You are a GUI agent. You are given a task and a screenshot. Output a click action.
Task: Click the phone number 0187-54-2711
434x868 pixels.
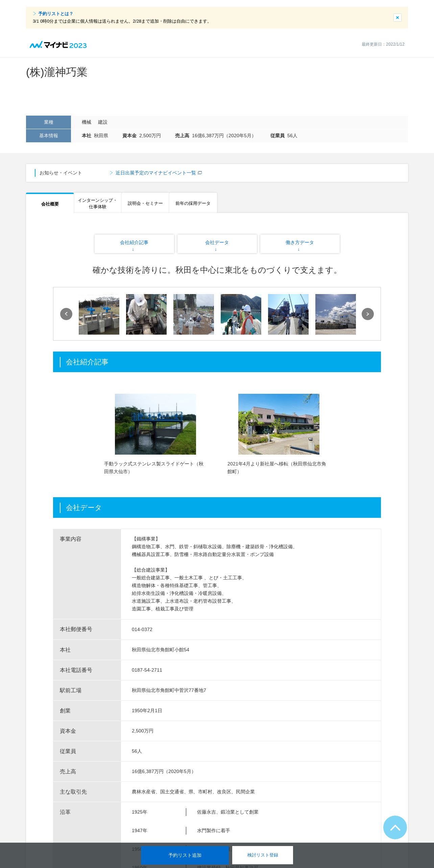coord(147,670)
